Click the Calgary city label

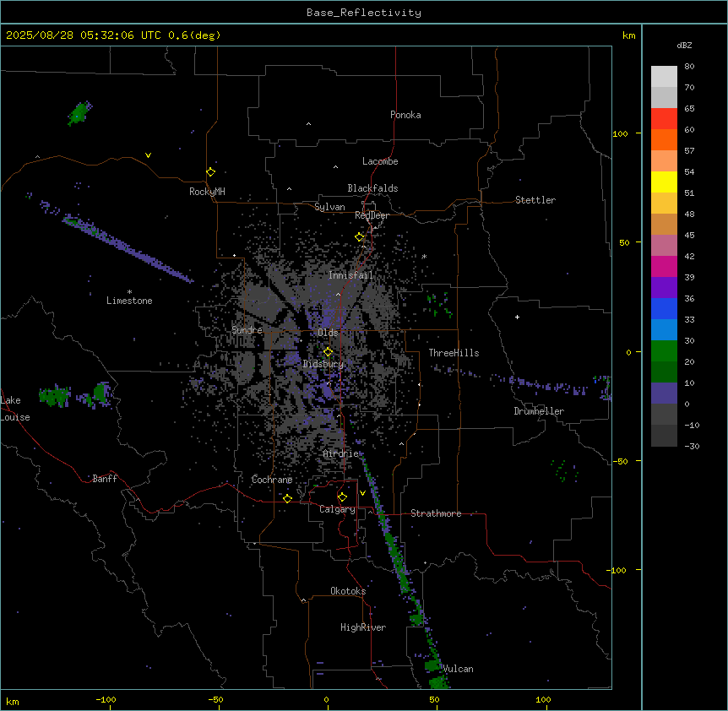point(337,509)
